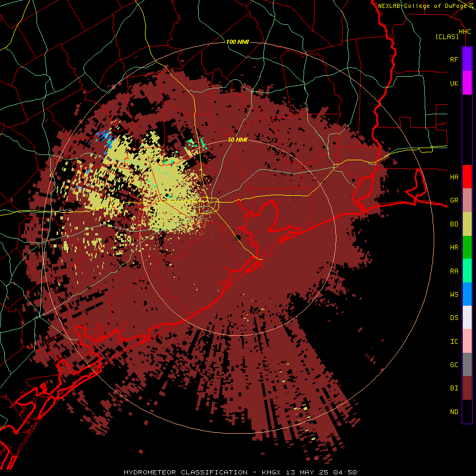Click the 100 NMI range ring label
The height and width of the screenshot is (476, 476).
pos(237,42)
